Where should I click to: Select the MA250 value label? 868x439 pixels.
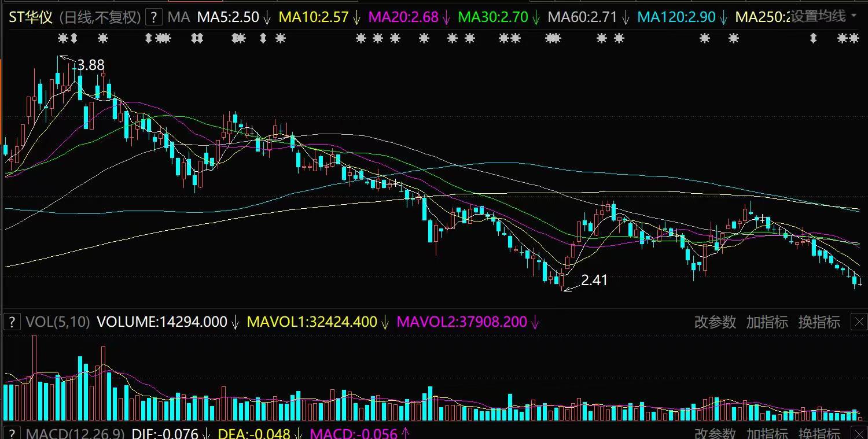point(762,17)
